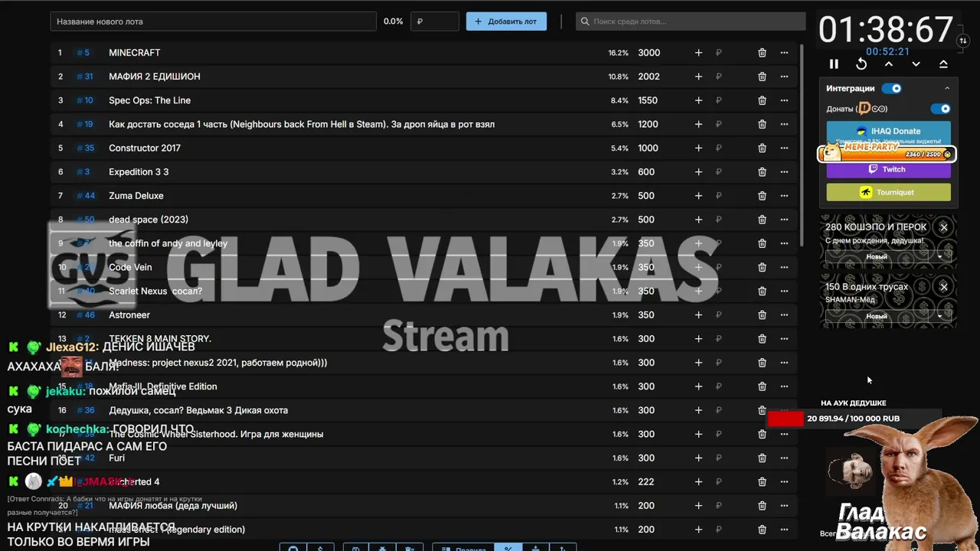Image resolution: width=980 pixels, height=551 pixels.
Task: Add amount to TEKKEN 8 MAIN STORY lot
Action: [698, 339]
